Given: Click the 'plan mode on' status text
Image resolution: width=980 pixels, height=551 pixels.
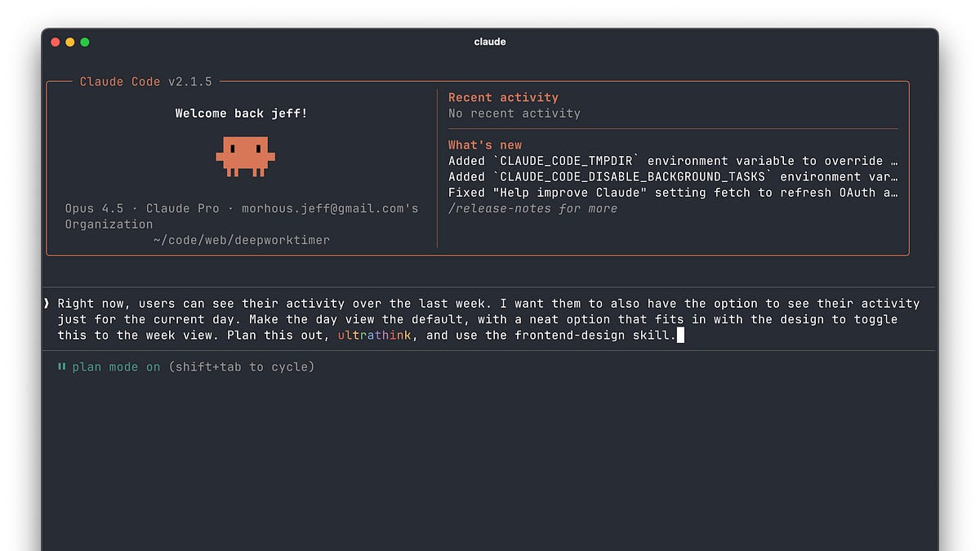Looking at the screenshot, I should tap(117, 367).
